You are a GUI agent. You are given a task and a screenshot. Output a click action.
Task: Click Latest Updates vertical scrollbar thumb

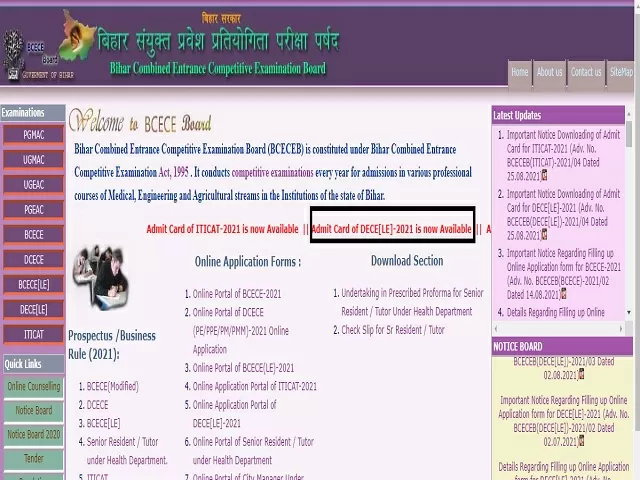pyautogui.click(x=629, y=135)
